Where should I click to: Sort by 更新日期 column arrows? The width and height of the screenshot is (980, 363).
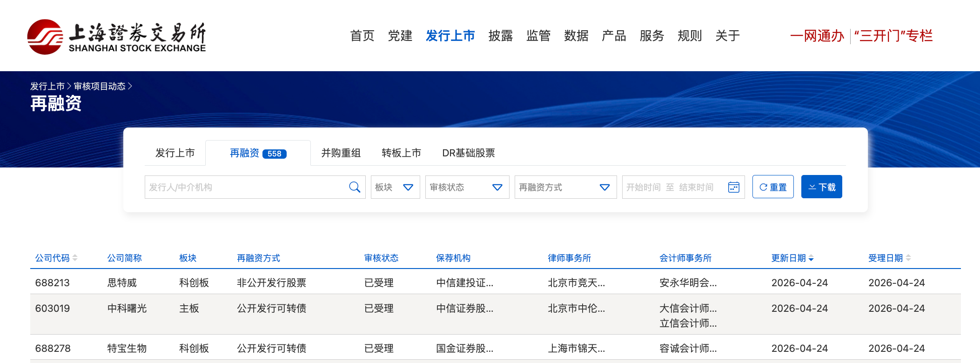click(x=811, y=258)
